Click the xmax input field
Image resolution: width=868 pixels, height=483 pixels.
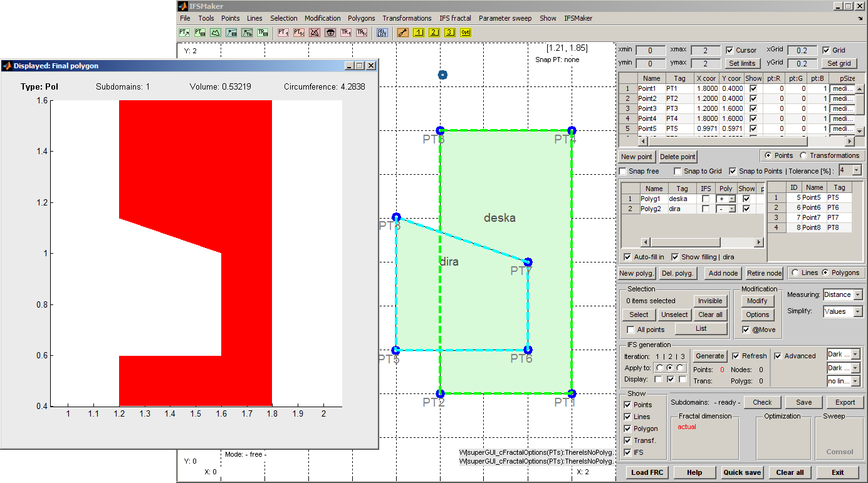706,50
